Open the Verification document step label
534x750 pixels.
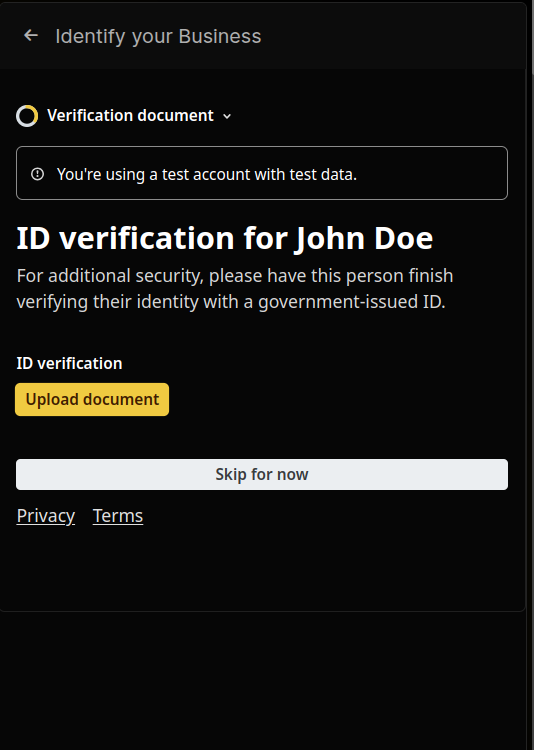tap(130, 116)
